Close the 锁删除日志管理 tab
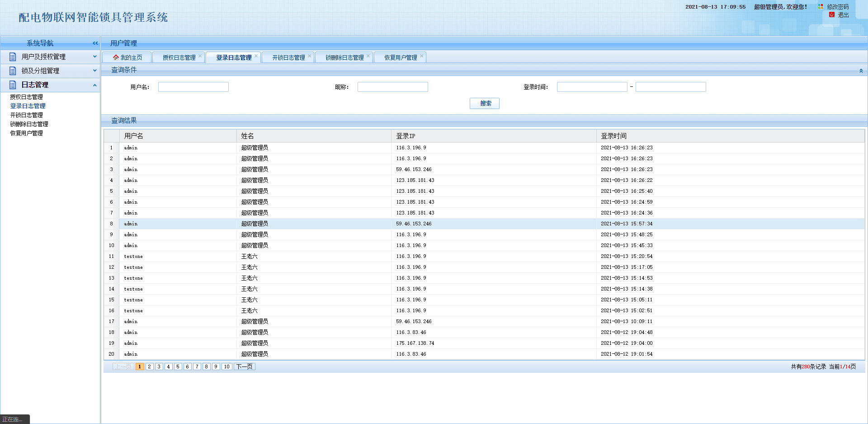The width and height of the screenshot is (868, 424). [x=368, y=56]
